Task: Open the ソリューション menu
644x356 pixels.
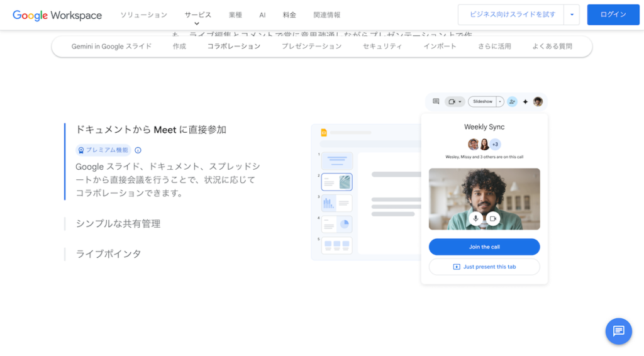Action: pos(144,15)
